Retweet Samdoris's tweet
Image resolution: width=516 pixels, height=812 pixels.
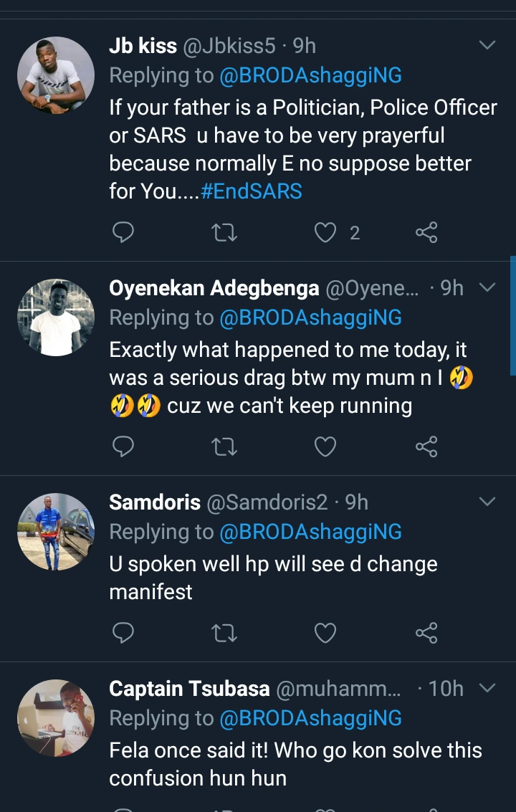(x=224, y=633)
